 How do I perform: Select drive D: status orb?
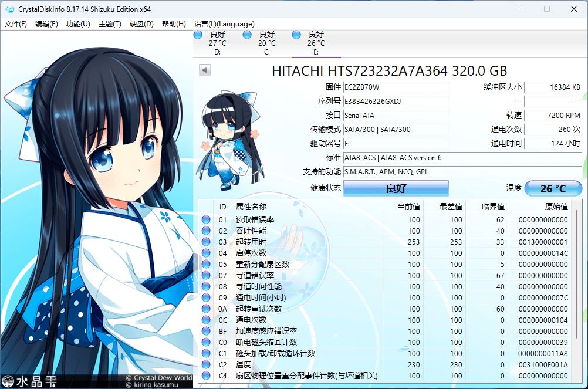click(198, 35)
